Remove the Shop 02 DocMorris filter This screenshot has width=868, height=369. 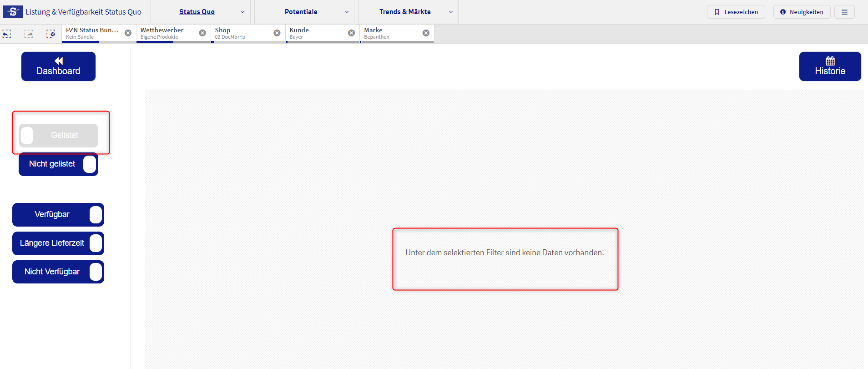pyautogui.click(x=277, y=33)
